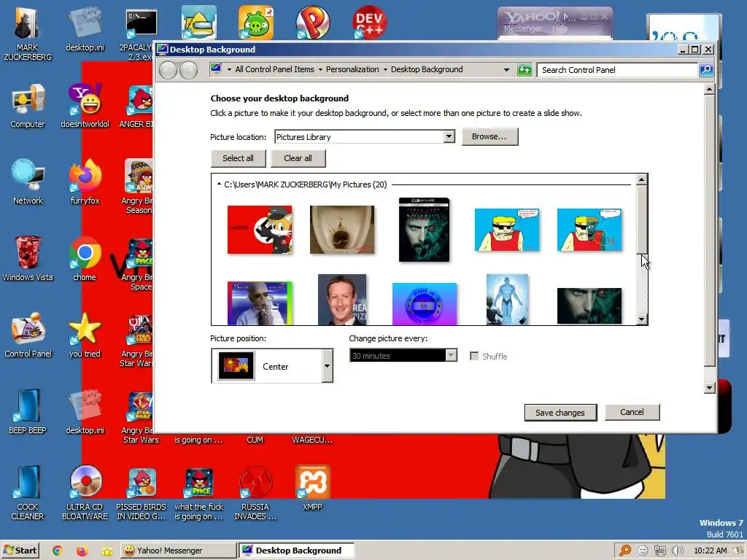Click the picture list scrollbar down arrow
The height and width of the screenshot is (560, 747).
click(x=642, y=319)
